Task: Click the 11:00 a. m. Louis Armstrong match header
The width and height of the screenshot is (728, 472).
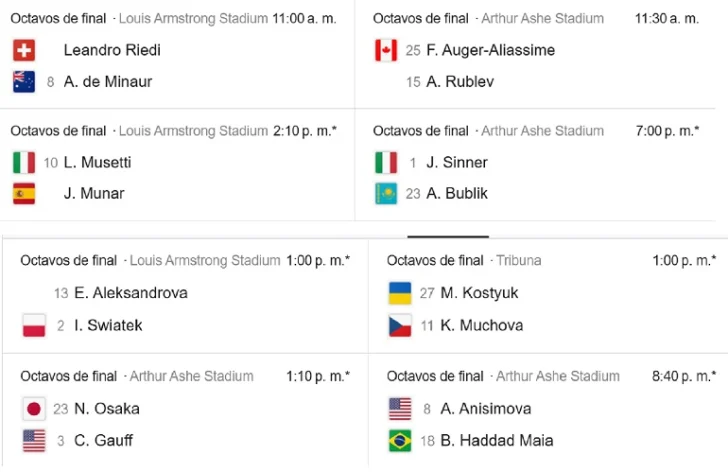Action: click(x=173, y=19)
